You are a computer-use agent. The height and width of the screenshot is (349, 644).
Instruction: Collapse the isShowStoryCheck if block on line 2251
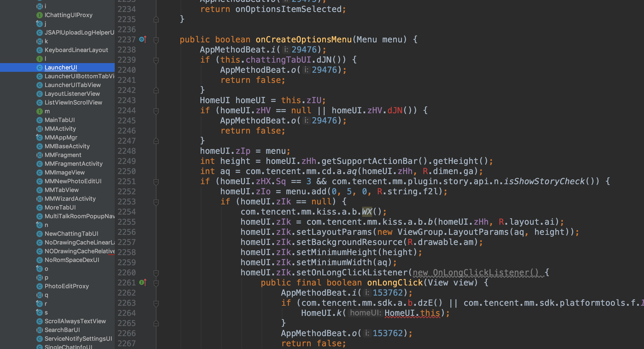click(x=156, y=182)
